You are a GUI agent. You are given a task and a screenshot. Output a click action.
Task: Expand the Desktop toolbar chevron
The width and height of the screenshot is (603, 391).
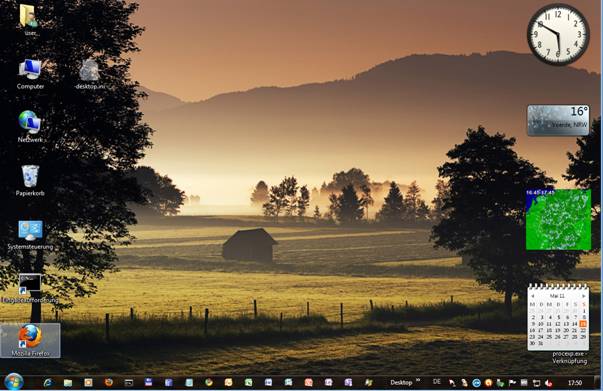pos(418,381)
